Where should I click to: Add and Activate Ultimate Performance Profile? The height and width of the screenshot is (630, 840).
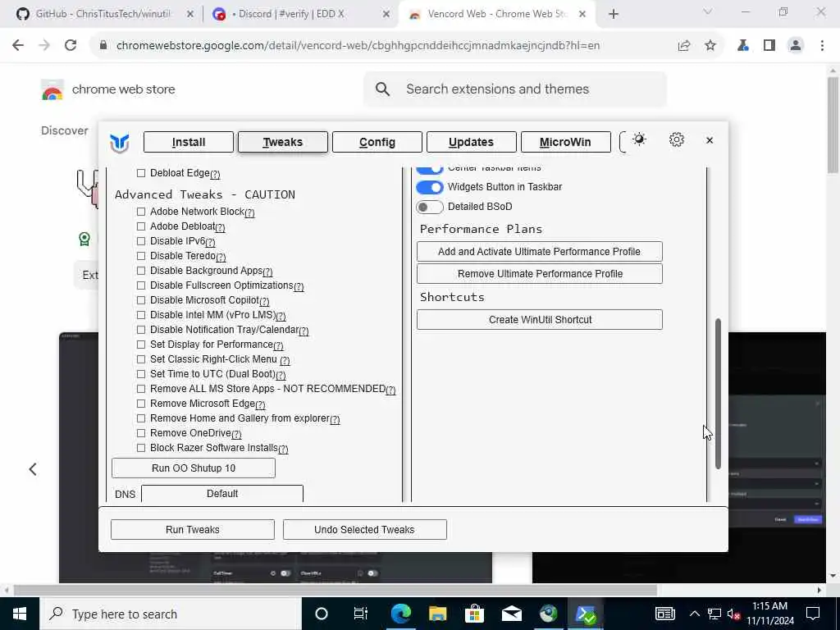tap(540, 252)
